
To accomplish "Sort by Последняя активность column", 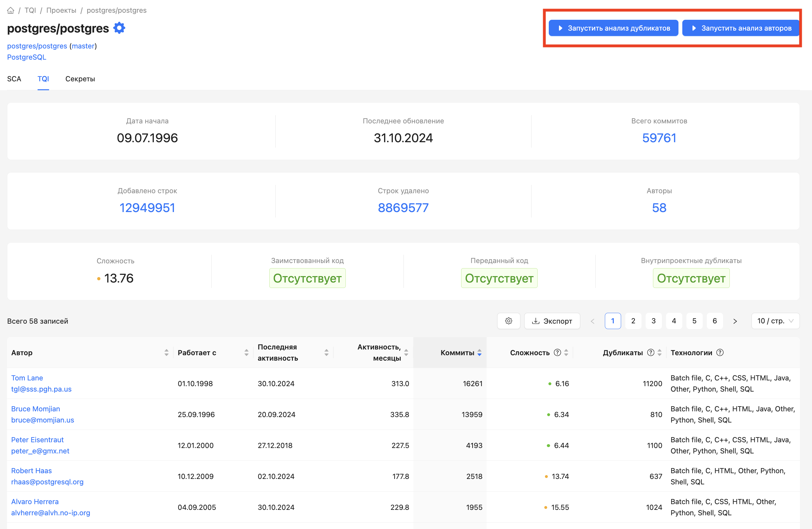I will pos(327,353).
